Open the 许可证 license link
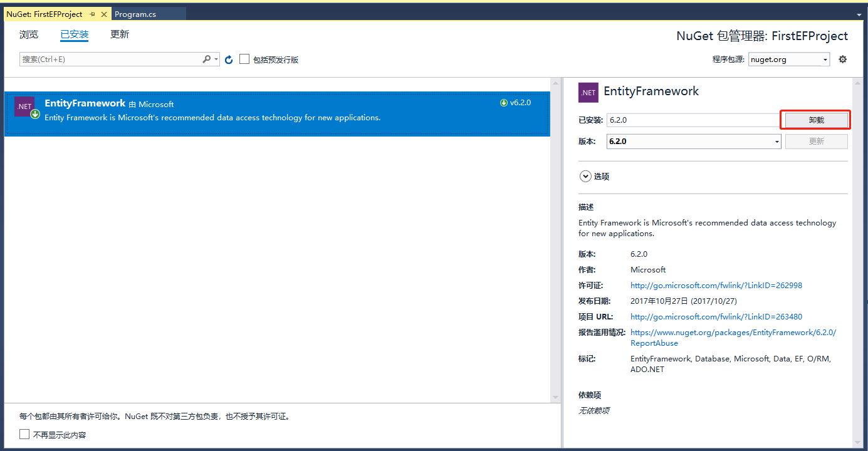Screen dimensions: 868x451 click(716, 286)
